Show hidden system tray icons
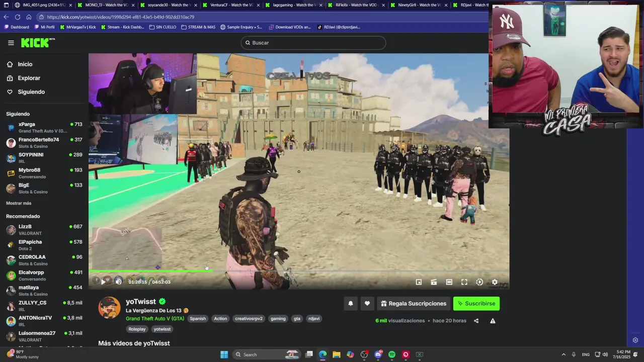This screenshot has width=644, height=362. pos(563,354)
